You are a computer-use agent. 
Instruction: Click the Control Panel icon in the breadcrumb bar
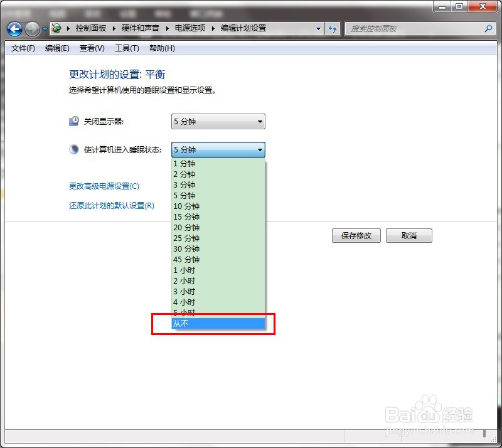56,28
